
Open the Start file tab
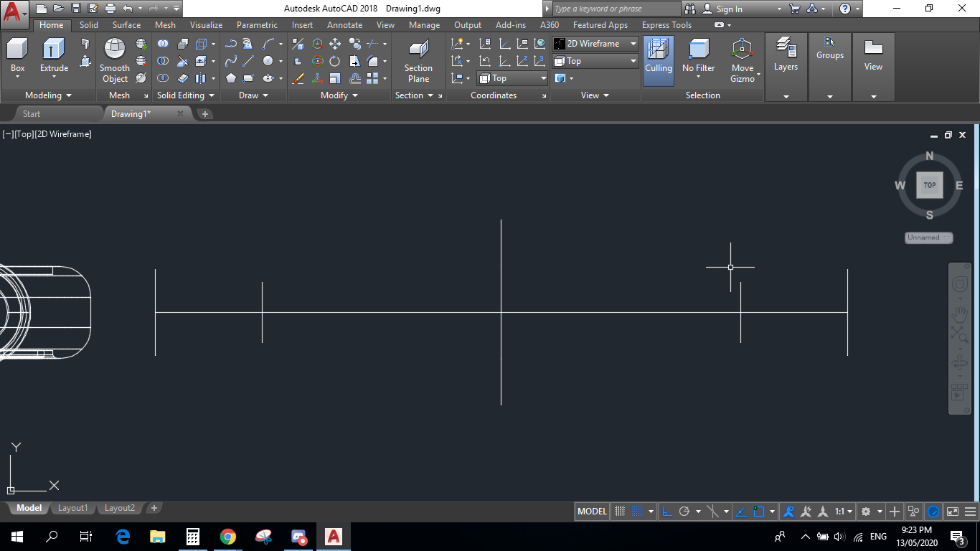32,114
